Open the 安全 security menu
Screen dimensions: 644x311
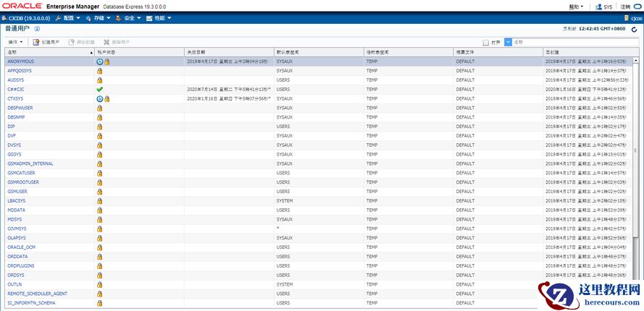(128, 18)
